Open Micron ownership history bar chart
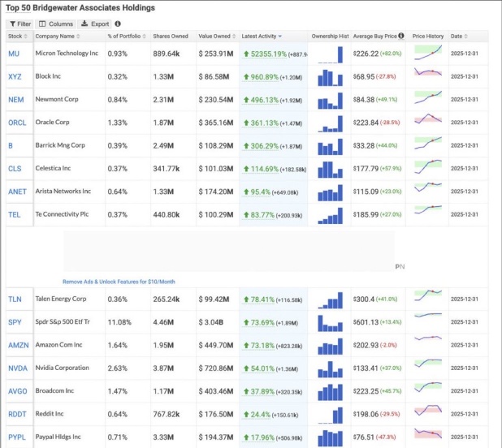Image resolution: width=502 pixels, height=448 pixels. (x=330, y=54)
